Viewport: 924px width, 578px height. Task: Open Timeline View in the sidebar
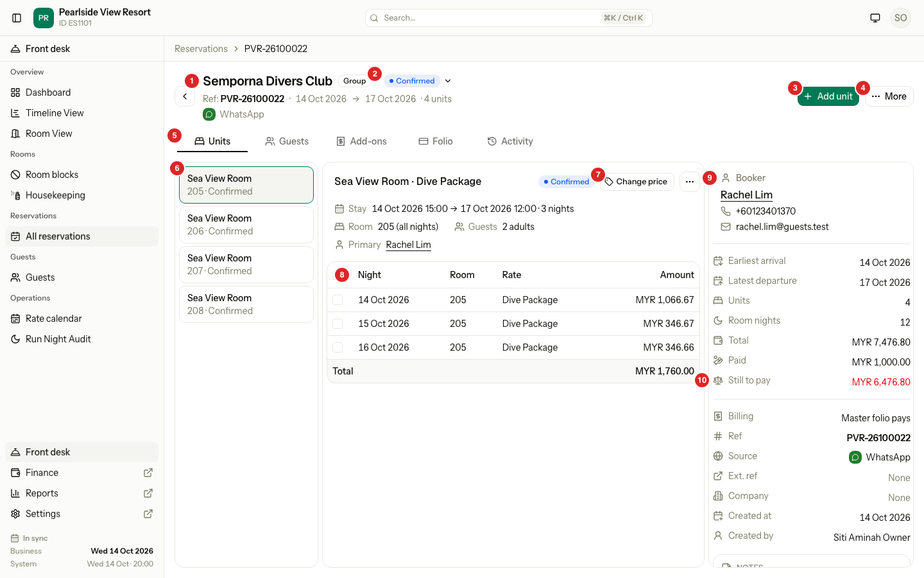[81, 113]
